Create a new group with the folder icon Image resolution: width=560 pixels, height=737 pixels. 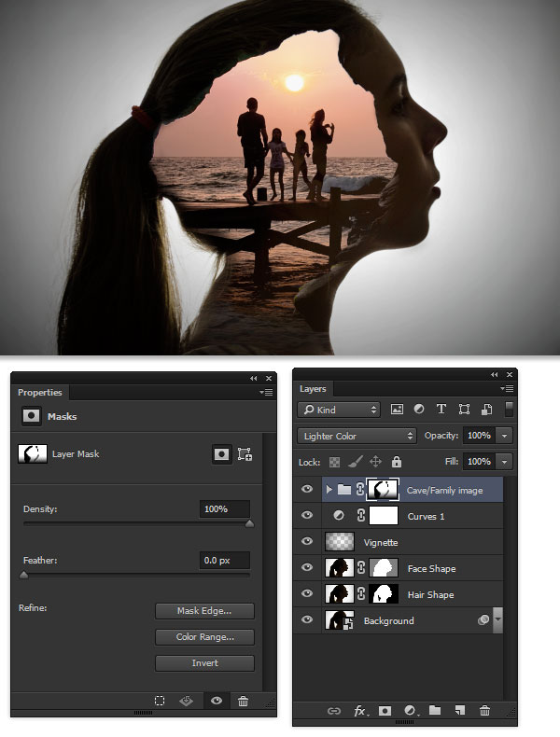435,710
